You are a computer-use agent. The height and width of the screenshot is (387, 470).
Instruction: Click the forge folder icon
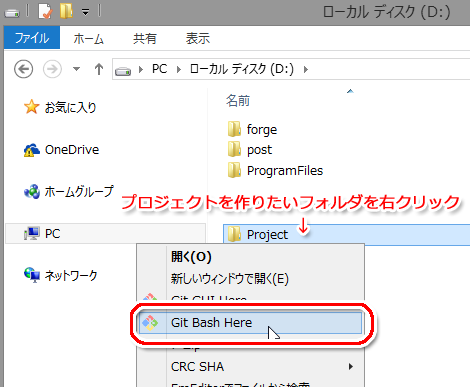234,129
